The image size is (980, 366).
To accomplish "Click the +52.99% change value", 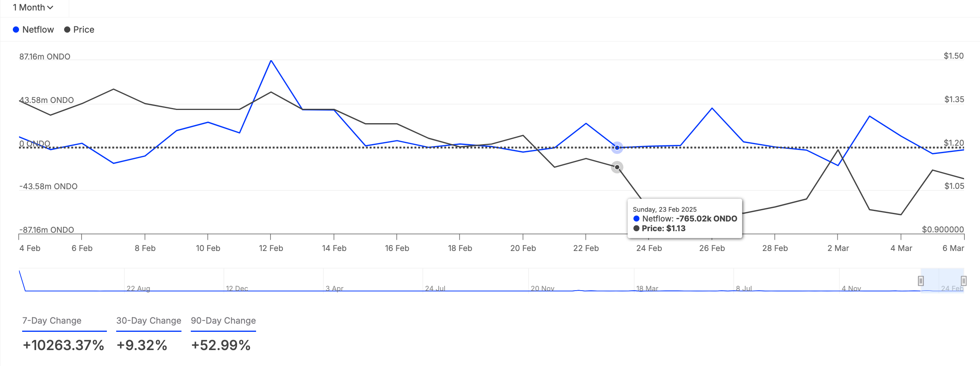I will click(x=221, y=345).
